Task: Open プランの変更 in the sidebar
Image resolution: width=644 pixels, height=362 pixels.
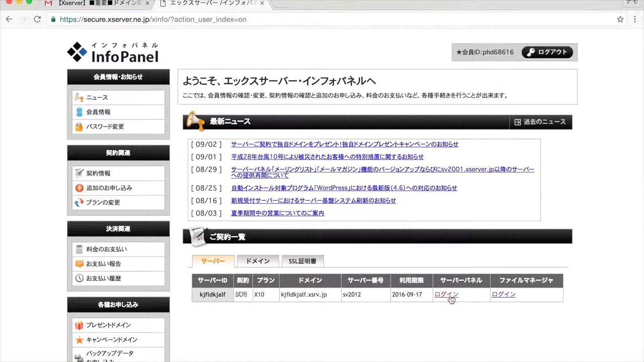Action: tap(118, 202)
